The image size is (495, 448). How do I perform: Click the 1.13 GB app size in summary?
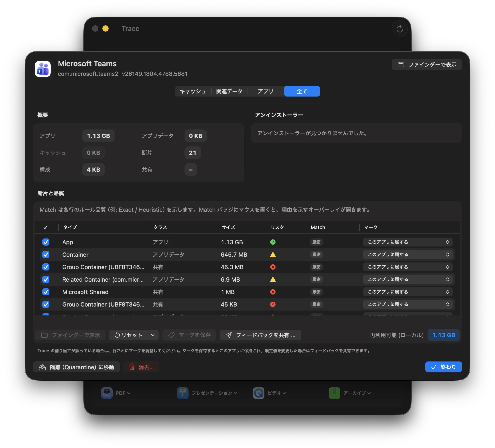click(98, 136)
